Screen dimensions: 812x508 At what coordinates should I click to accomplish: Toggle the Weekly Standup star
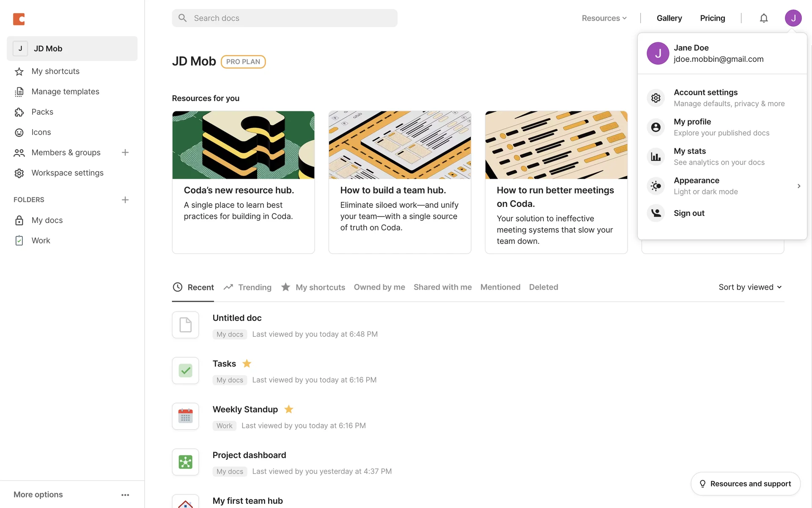(289, 409)
